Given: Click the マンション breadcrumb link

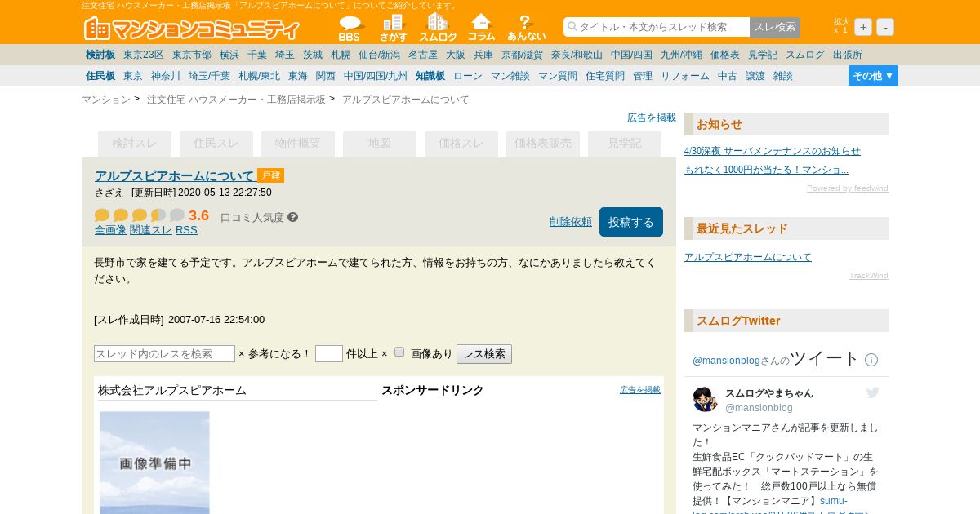Looking at the screenshot, I should click(106, 100).
